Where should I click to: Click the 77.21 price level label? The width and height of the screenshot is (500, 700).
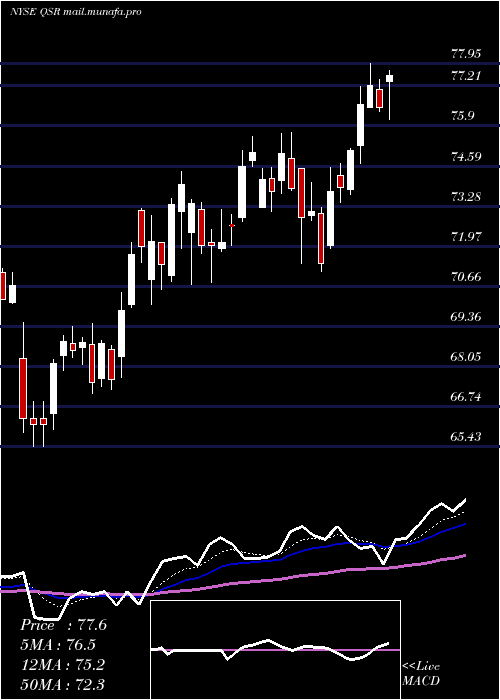466,76
